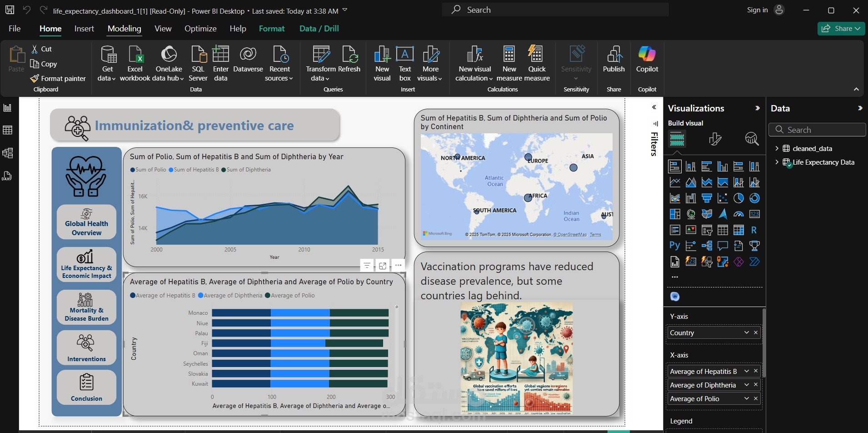Open More options on bar chart header
868x433 pixels.
[398, 265]
